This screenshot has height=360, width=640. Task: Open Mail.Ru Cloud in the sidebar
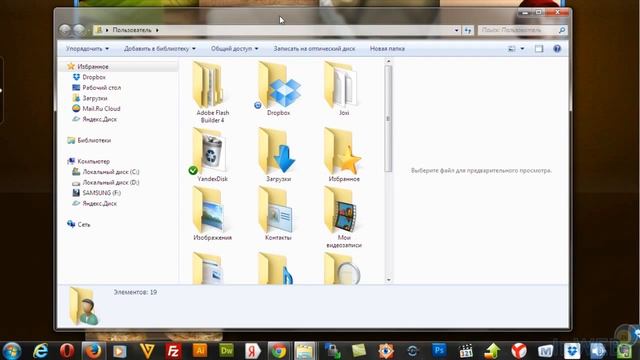(101, 109)
